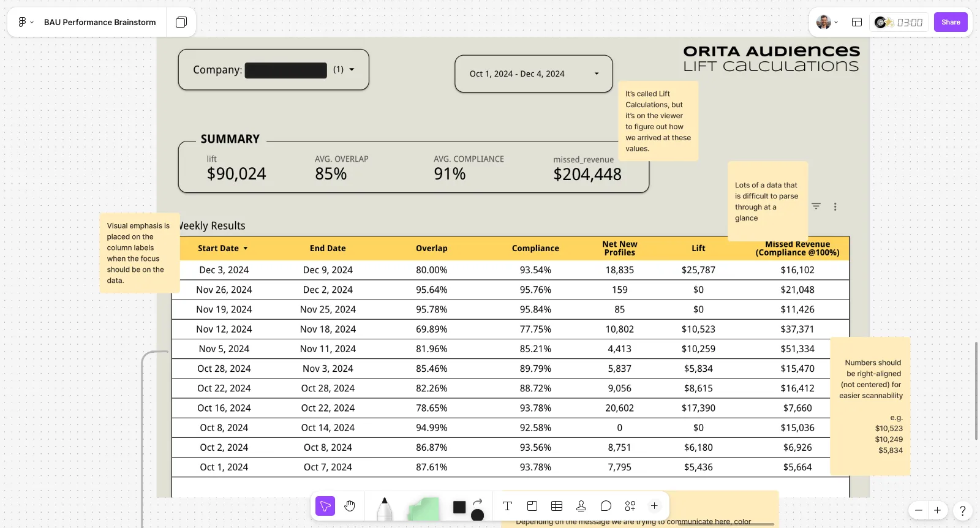Toggle the layout view icon
This screenshot has height=528, width=980.
tap(857, 22)
